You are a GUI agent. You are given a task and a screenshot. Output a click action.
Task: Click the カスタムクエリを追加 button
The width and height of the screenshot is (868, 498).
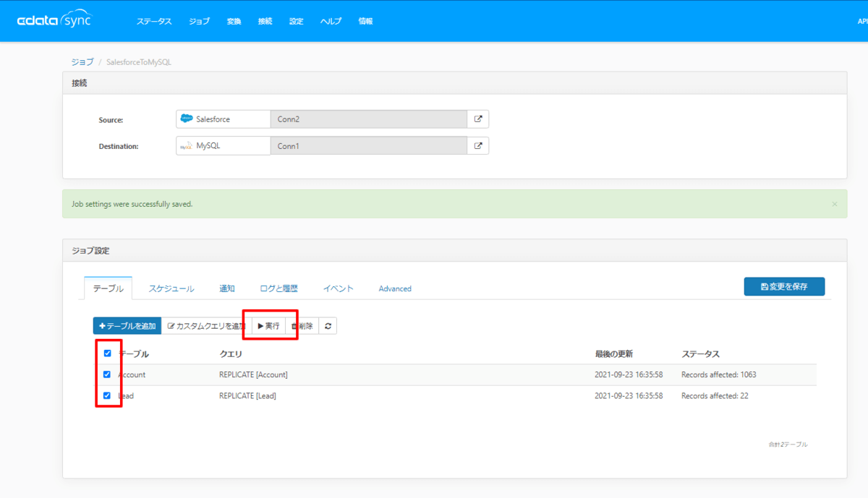point(206,326)
